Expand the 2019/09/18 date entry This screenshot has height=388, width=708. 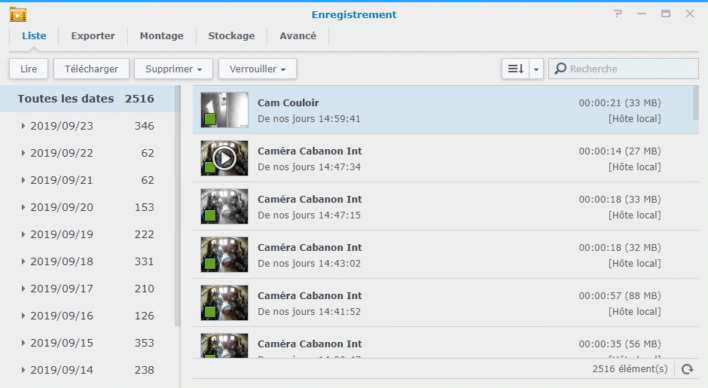point(23,262)
